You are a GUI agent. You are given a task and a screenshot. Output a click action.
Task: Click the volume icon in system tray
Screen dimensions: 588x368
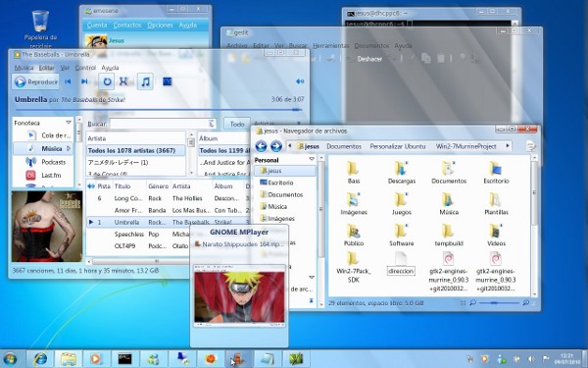point(530,359)
